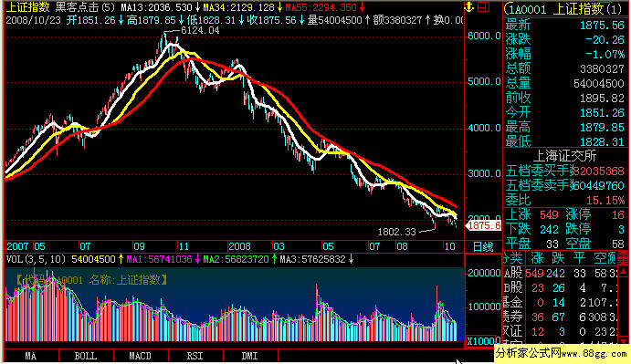The image size is (631, 364).
Task: Click the 09 month marker on time axis
Action: (139, 246)
